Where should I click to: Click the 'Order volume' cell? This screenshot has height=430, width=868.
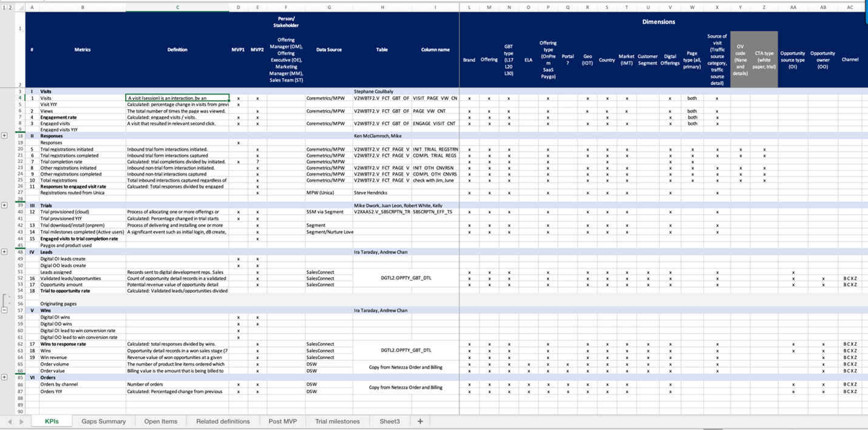click(x=83, y=364)
